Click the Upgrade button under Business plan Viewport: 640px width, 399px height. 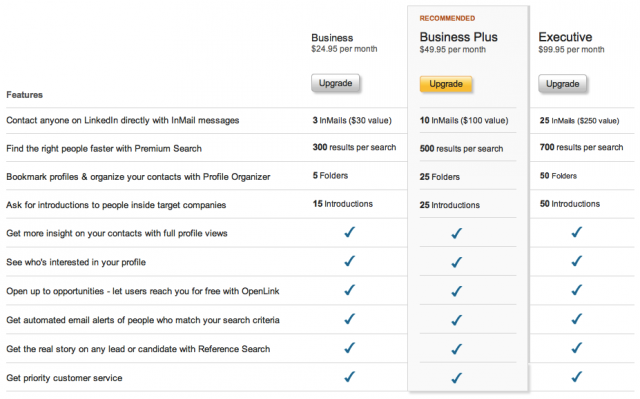[x=335, y=83]
